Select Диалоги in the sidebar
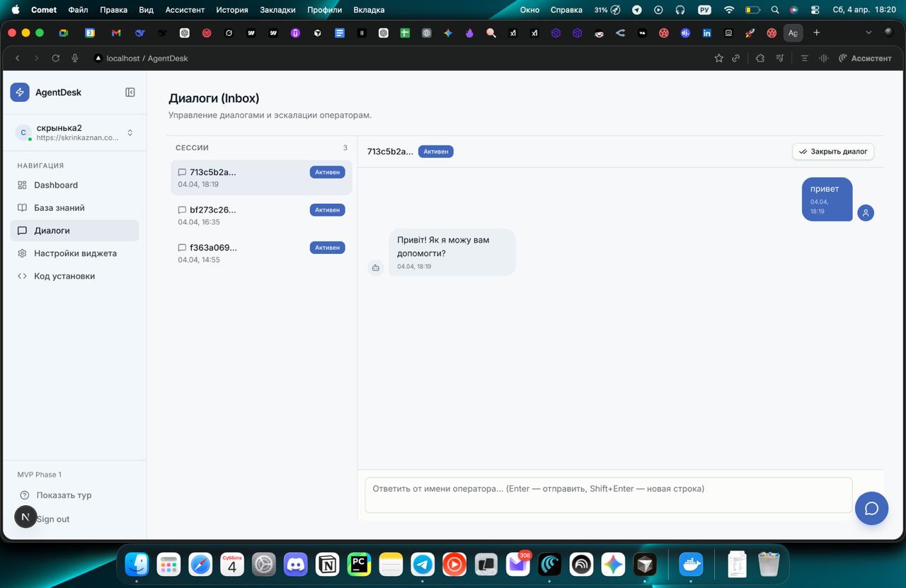Image resolution: width=906 pixels, height=588 pixels. coord(74,230)
